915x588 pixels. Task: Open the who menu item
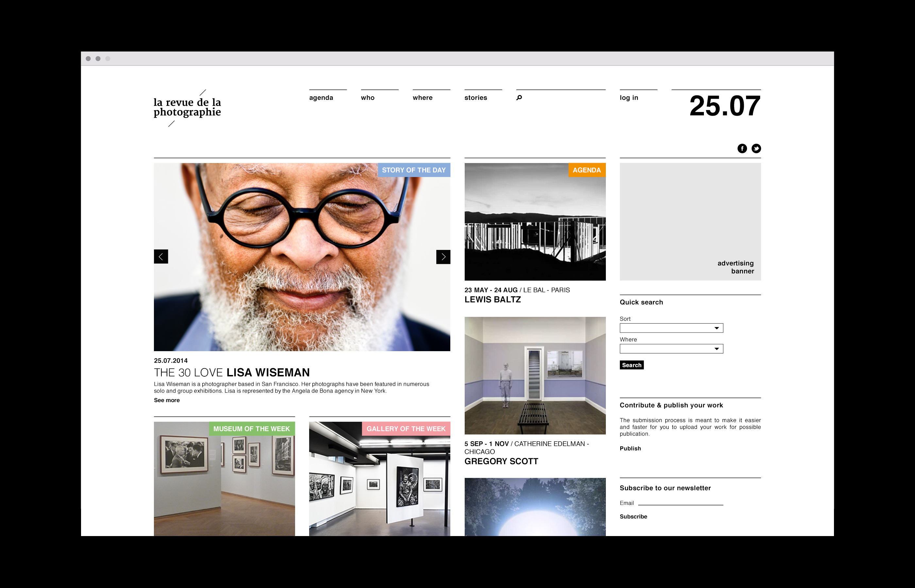(x=367, y=98)
